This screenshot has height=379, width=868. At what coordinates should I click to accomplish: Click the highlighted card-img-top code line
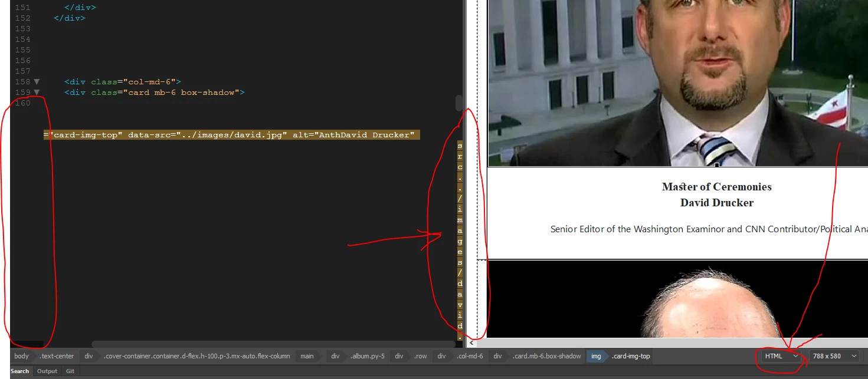(231, 135)
